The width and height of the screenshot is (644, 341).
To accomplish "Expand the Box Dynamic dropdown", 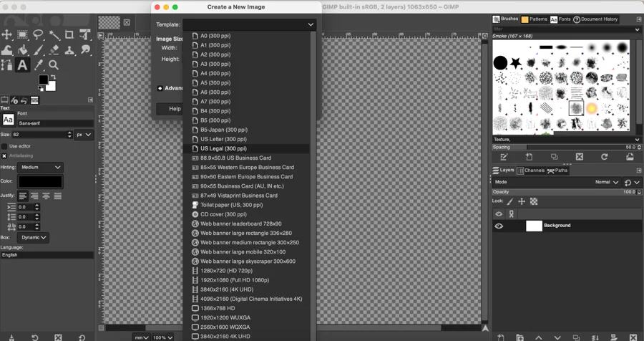I will (x=34, y=237).
